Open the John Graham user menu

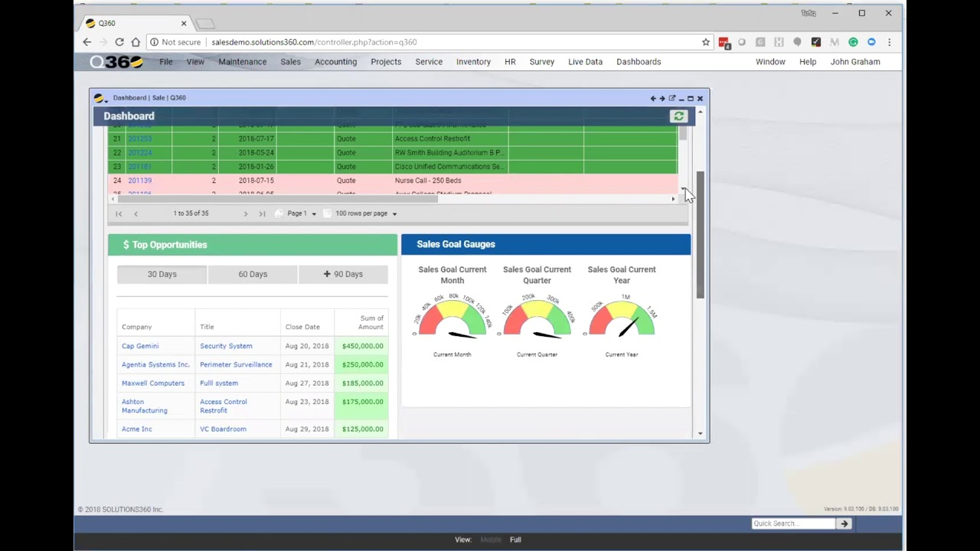854,62
